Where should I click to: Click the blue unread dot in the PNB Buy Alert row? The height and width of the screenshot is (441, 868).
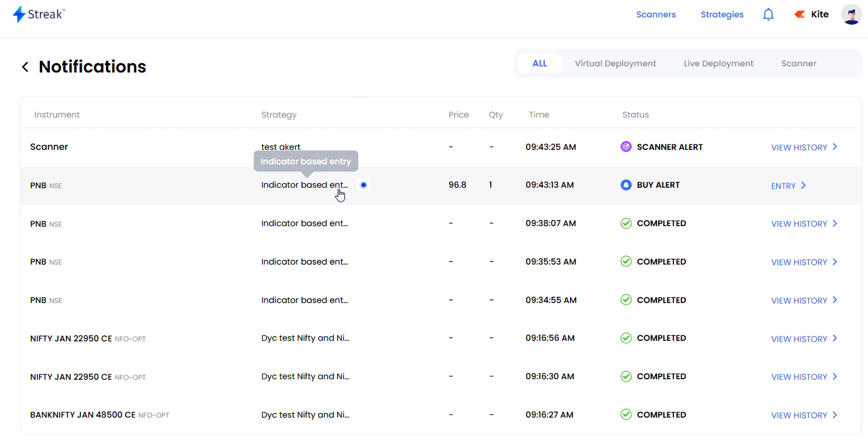[364, 185]
